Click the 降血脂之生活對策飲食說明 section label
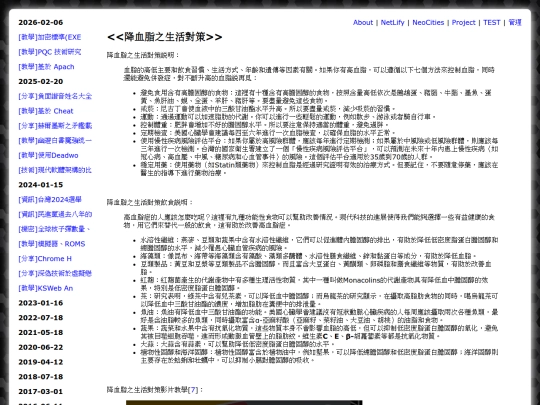 (x=150, y=202)
